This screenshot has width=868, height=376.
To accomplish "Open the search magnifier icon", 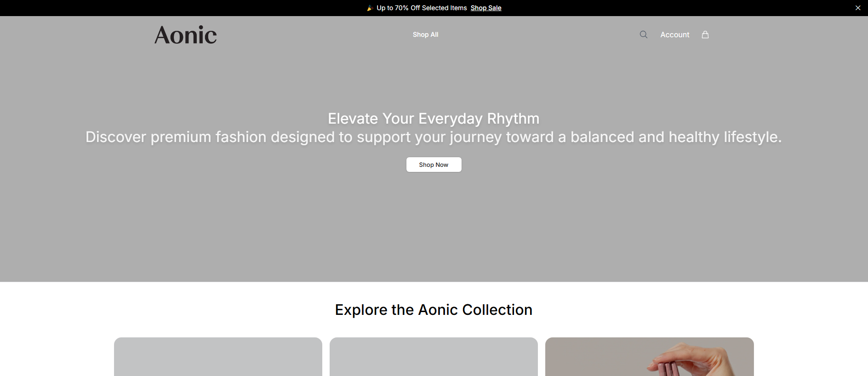I will [644, 34].
